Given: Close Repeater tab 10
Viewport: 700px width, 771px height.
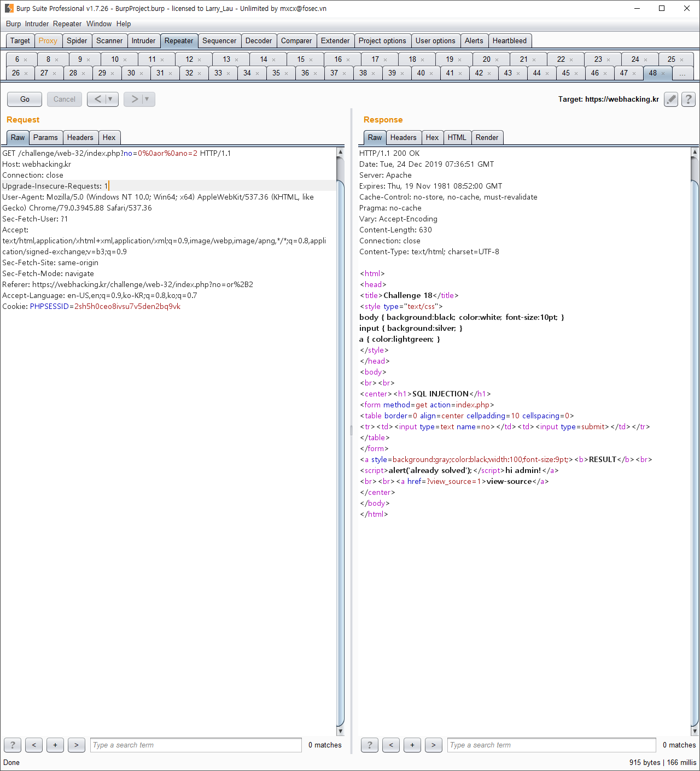Looking at the screenshot, I should click(x=125, y=60).
